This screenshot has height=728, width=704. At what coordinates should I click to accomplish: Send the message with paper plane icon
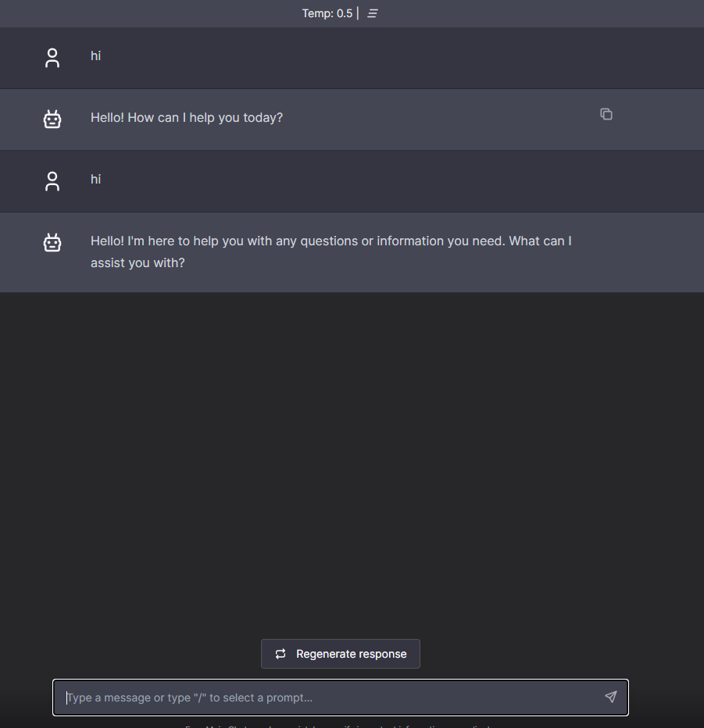[610, 697]
